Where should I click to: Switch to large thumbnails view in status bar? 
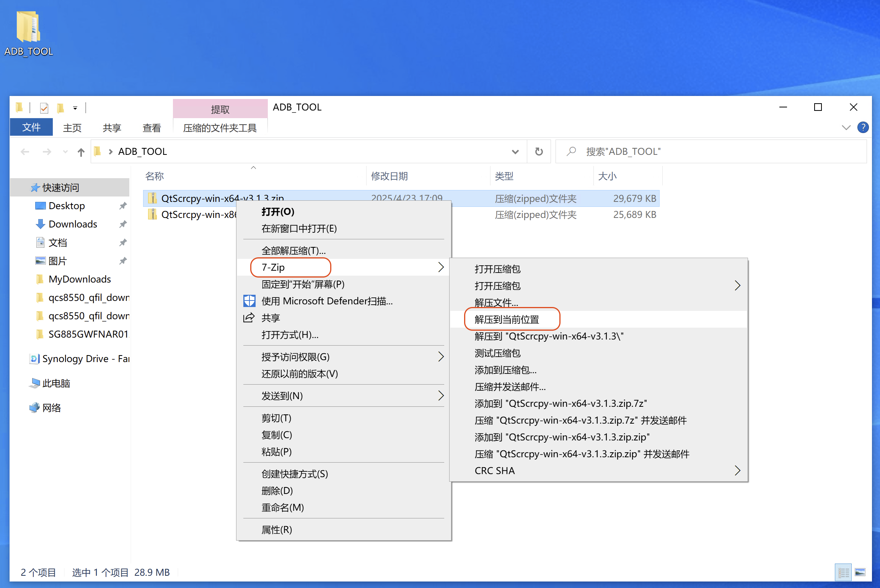860,573
